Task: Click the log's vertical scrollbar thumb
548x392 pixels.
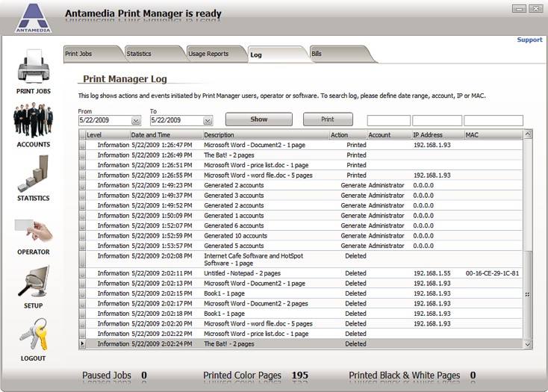Action: pos(528,295)
